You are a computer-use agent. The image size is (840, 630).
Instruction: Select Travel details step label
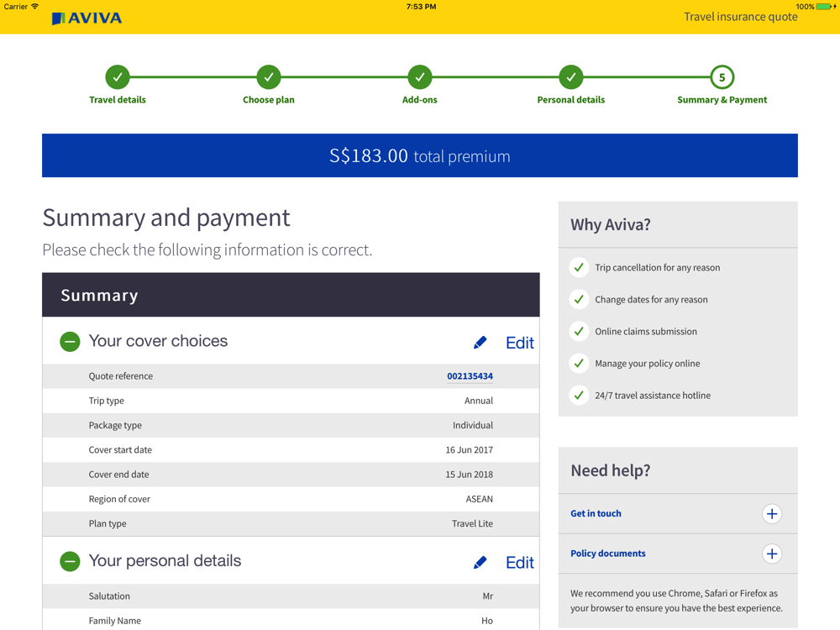pyautogui.click(x=118, y=100)
